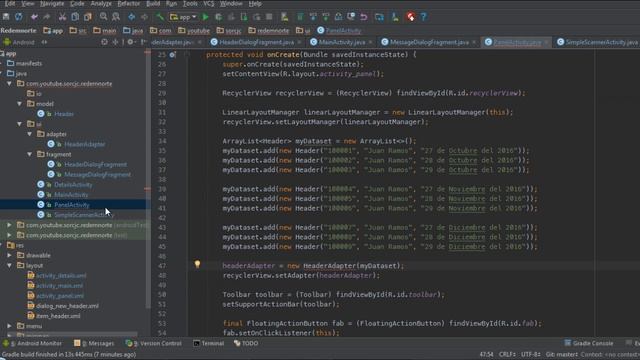
Task: Open the Navigate menu
Action: click(x=52, y=4)
